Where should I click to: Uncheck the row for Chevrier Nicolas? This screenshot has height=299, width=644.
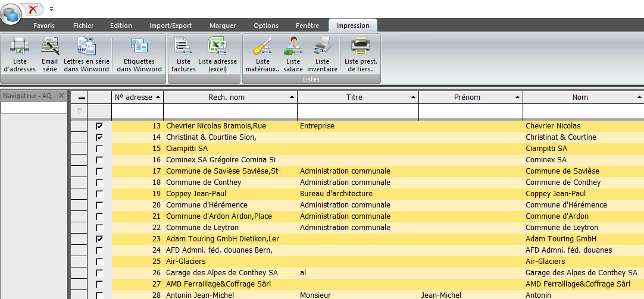pyautogui.click(x=99, y=126)
